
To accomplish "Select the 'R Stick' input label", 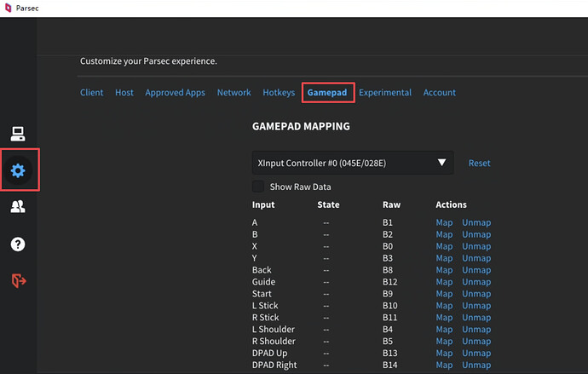I will [x=266, y=318].
